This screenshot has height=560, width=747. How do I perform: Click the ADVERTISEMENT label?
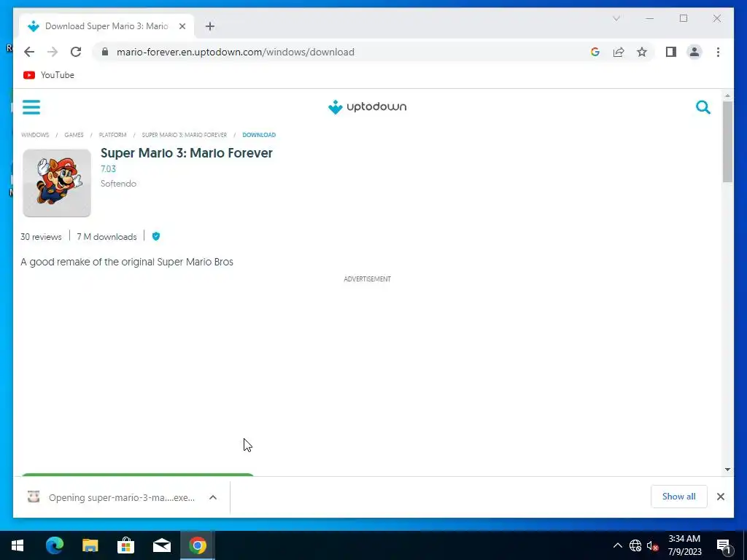tap(368, 279)
